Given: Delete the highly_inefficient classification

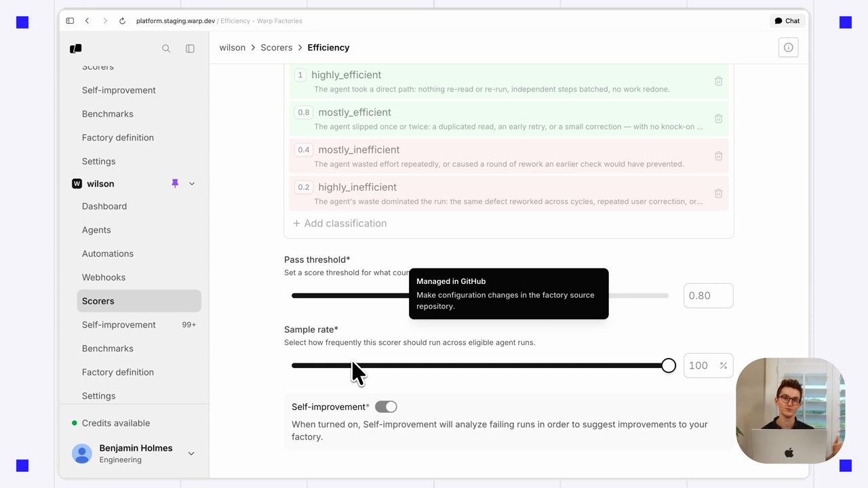Looking at the screenshot, I should tap(718, 193).
